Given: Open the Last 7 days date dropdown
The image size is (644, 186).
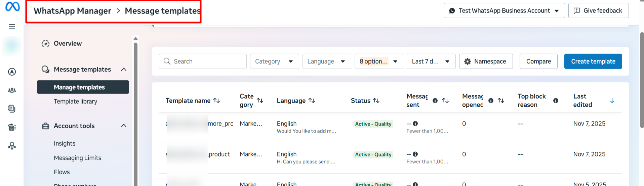Looking at the screenshot, I should point(431,62).
